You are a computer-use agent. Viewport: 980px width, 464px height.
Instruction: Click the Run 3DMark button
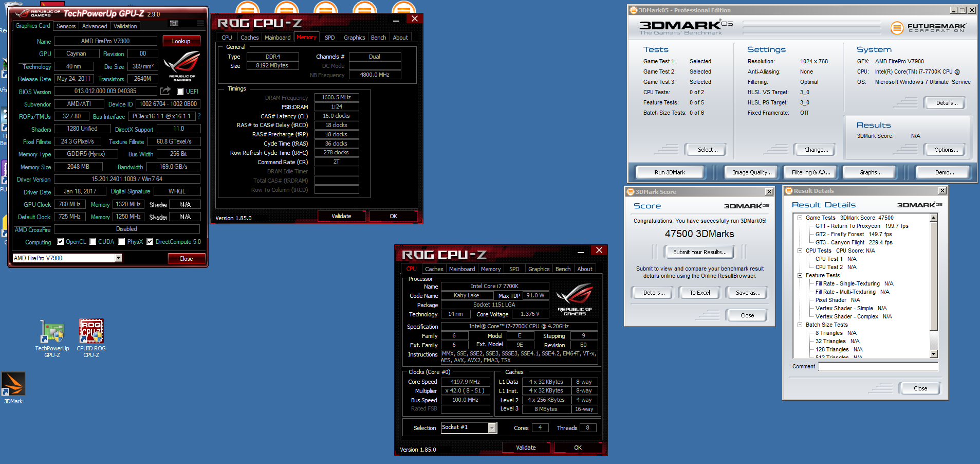[670, 172]
